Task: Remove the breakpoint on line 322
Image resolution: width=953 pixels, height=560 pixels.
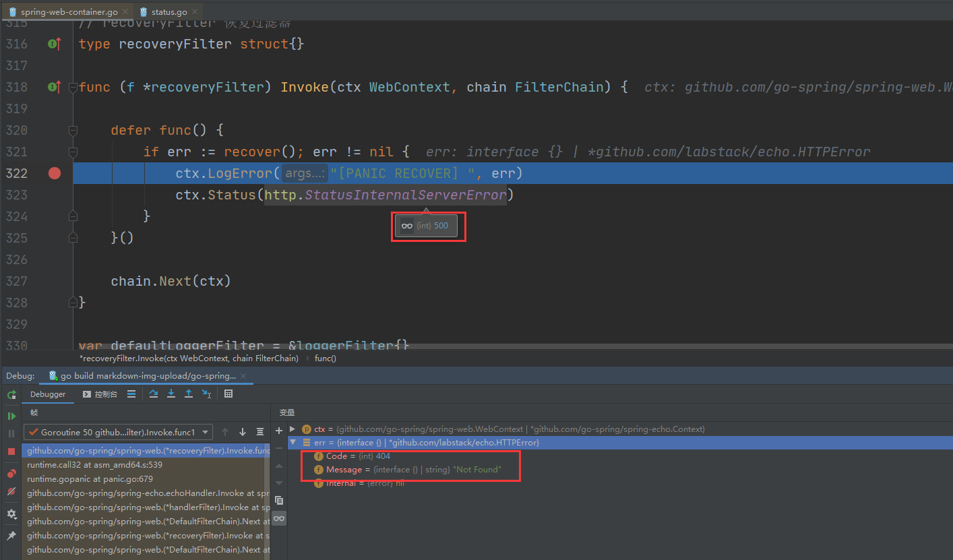Action: 55,173
